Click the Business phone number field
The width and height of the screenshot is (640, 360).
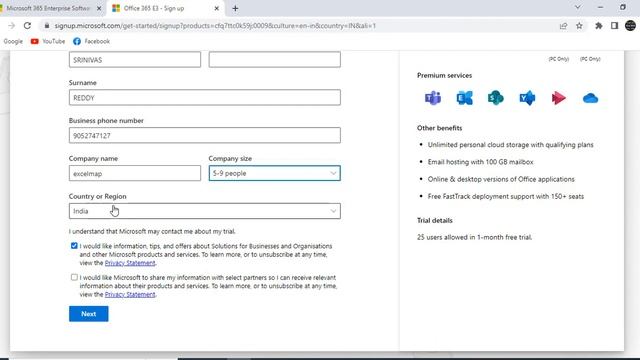(x=204, y=136)
